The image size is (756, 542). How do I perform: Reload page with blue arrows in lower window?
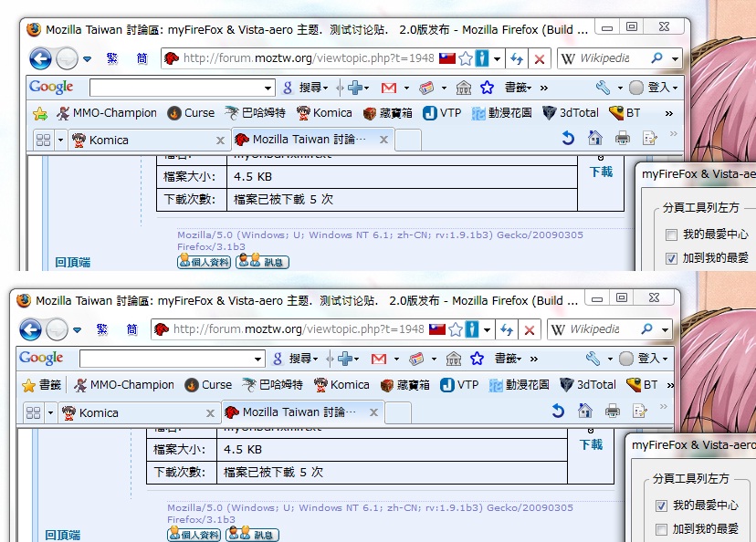[x=507, y=329]
